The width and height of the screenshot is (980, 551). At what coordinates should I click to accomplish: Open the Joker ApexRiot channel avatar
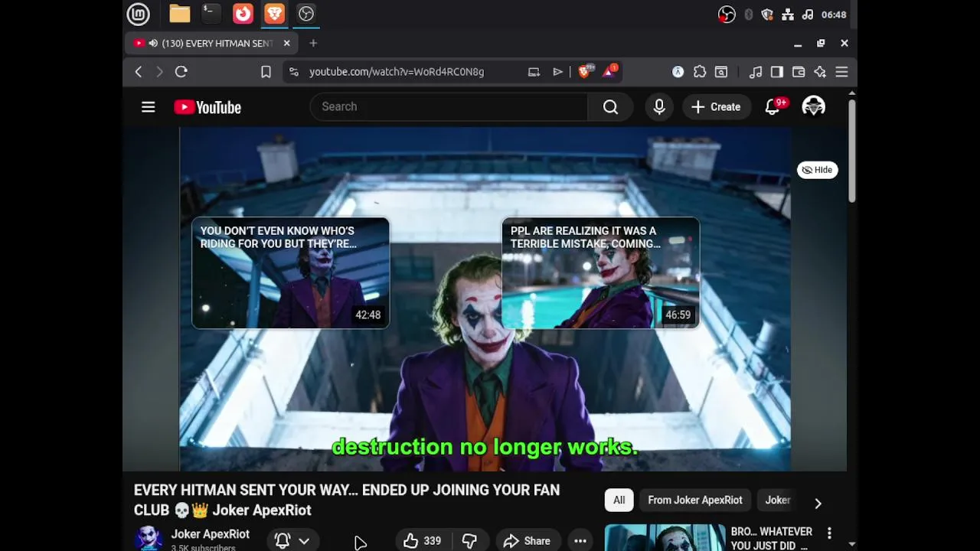pos(148,539)
